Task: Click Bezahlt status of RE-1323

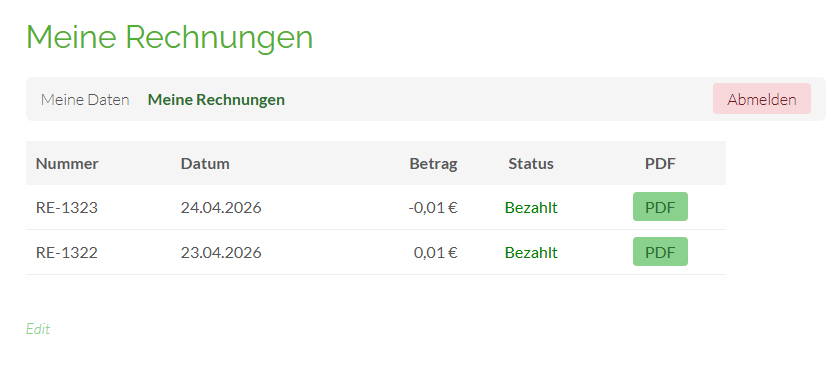Action: tap(531, 207)
